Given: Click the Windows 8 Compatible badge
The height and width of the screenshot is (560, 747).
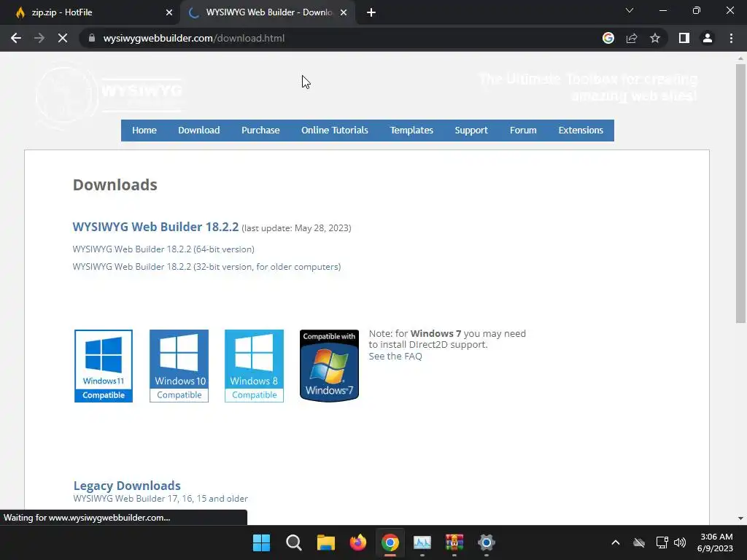Looking at the screenshot, I should pyautogui.click(x=254, y=366).
